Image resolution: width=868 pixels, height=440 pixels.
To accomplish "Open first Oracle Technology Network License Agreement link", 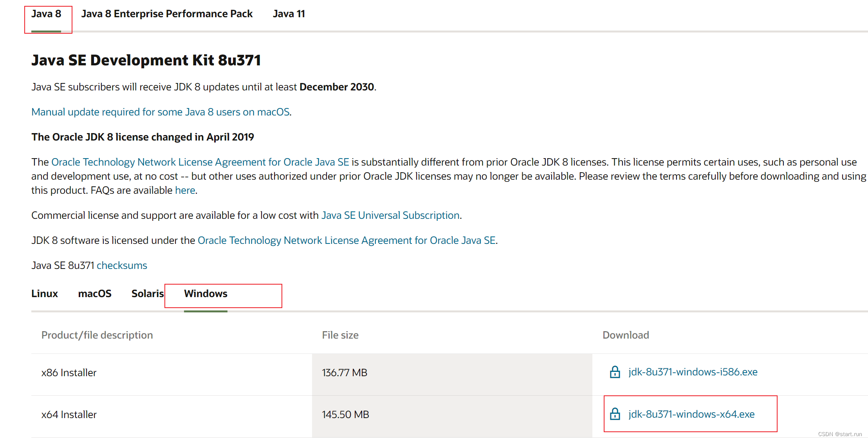I will [200, 162].
